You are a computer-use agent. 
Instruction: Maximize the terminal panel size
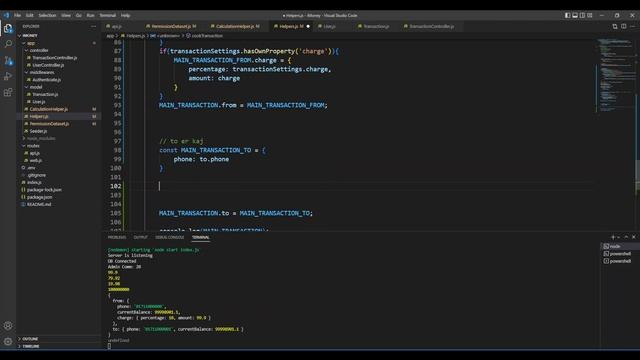coord(626,237)
